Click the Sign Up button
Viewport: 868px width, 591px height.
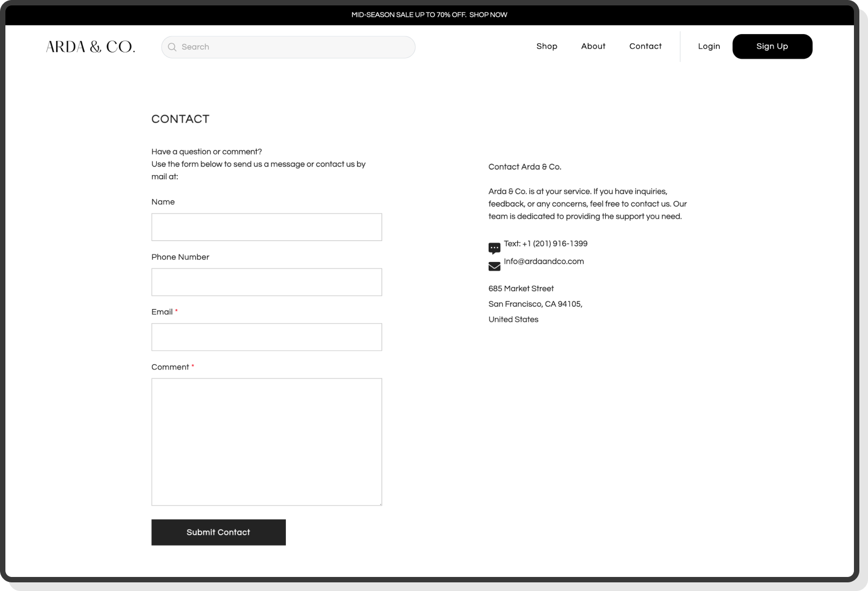click(772, 46)
